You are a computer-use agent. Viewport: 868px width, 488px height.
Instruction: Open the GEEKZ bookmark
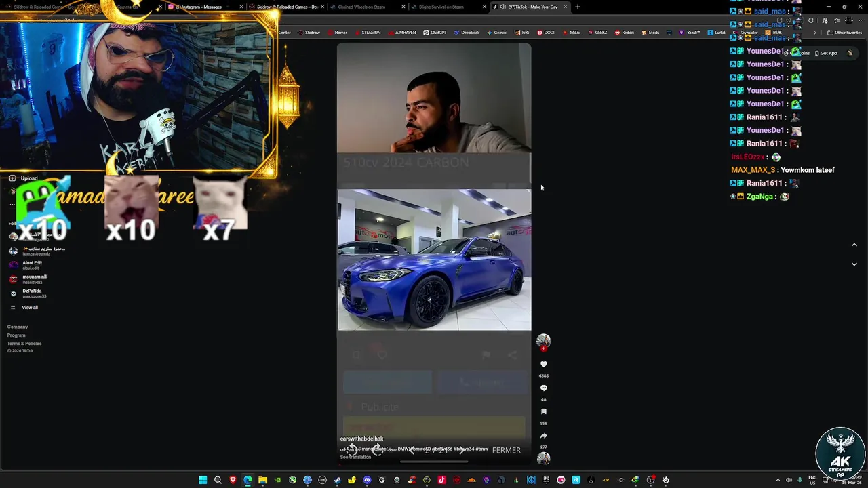(597, 33)
